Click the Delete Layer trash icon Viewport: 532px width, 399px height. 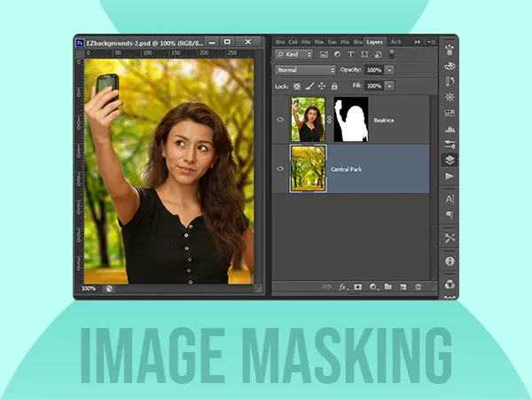pos(419,287)
